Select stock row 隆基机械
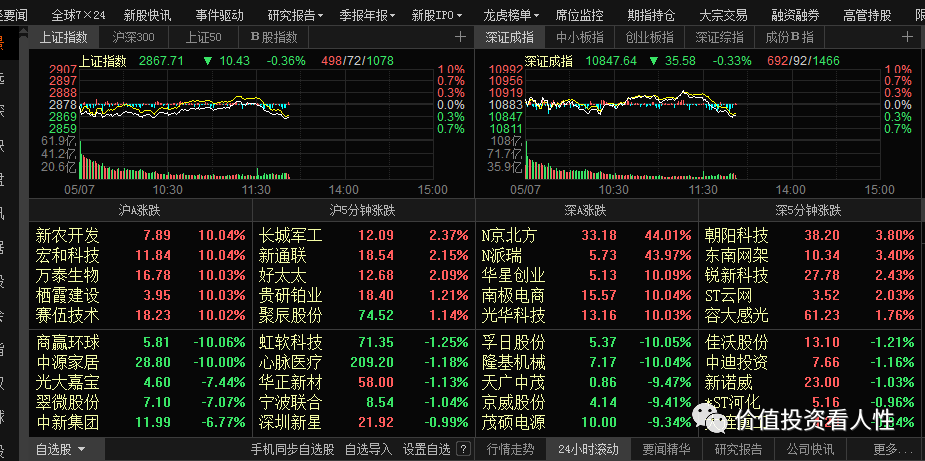 pos(586,362)
